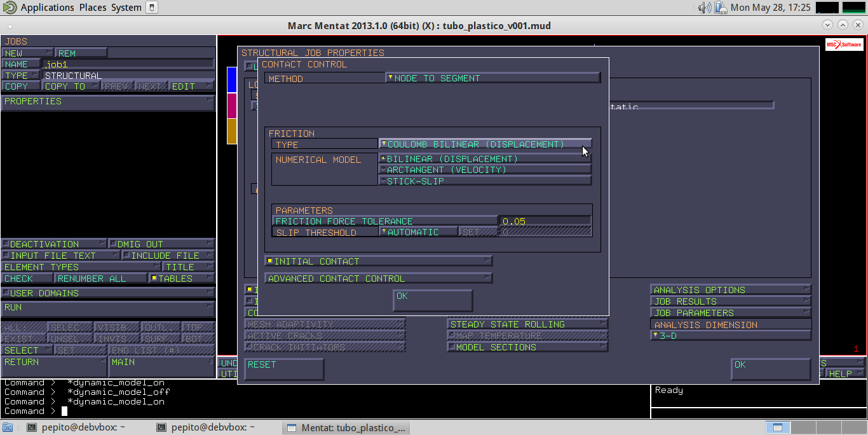Screen dimensions: 868x435
Task: Open the desktop logo icon beside Applications
Action: [x=9, y=8]
